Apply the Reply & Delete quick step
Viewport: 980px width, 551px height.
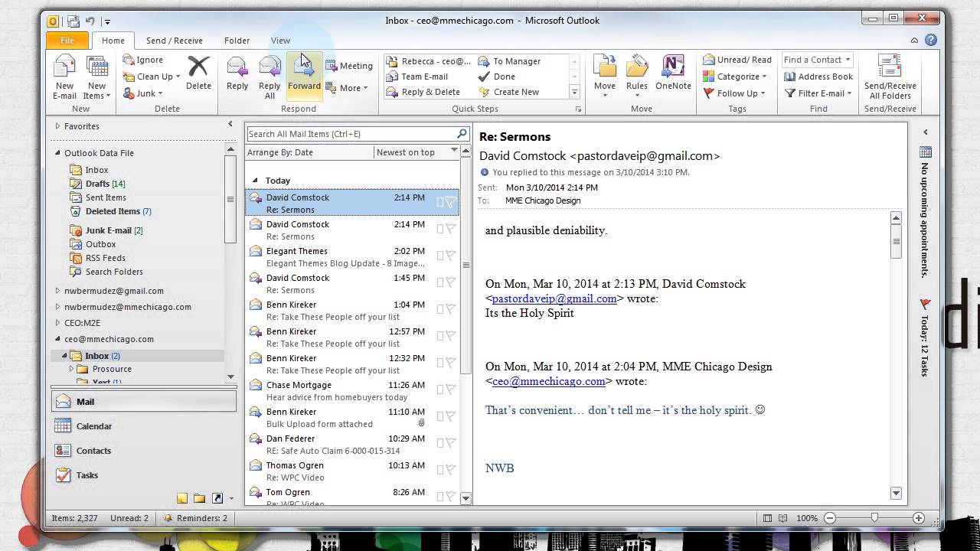click(x=423, y=92)
